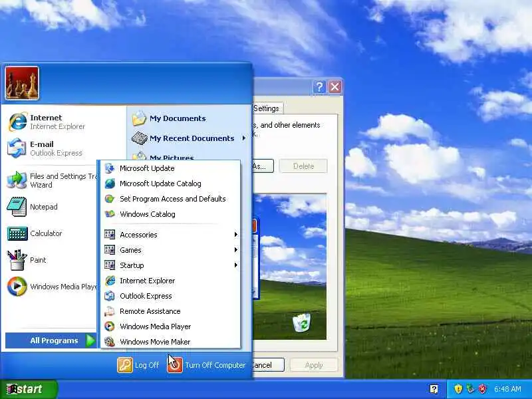Click the Turn Off Computer button
Viewport: 532px width, 399px height.
point(206,365)
